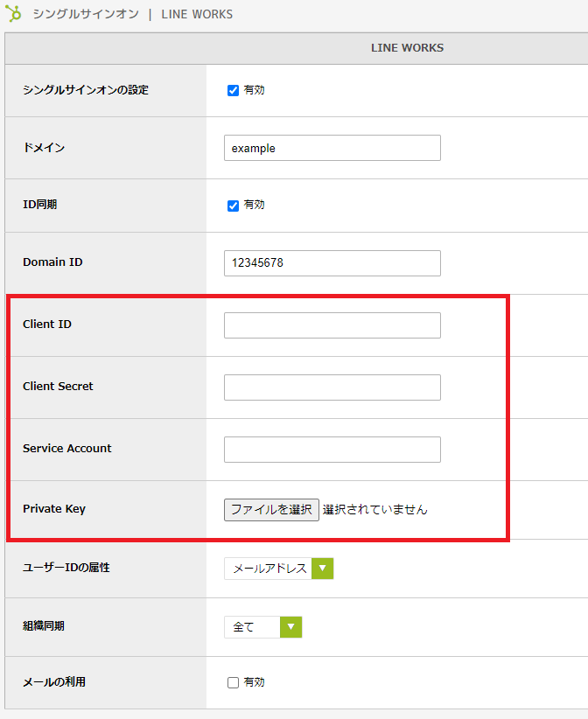Toggle the シングルサインオンの設定 有効 checkbox
This screenshot has height=719, width=588.
click(x=233, y=90)
